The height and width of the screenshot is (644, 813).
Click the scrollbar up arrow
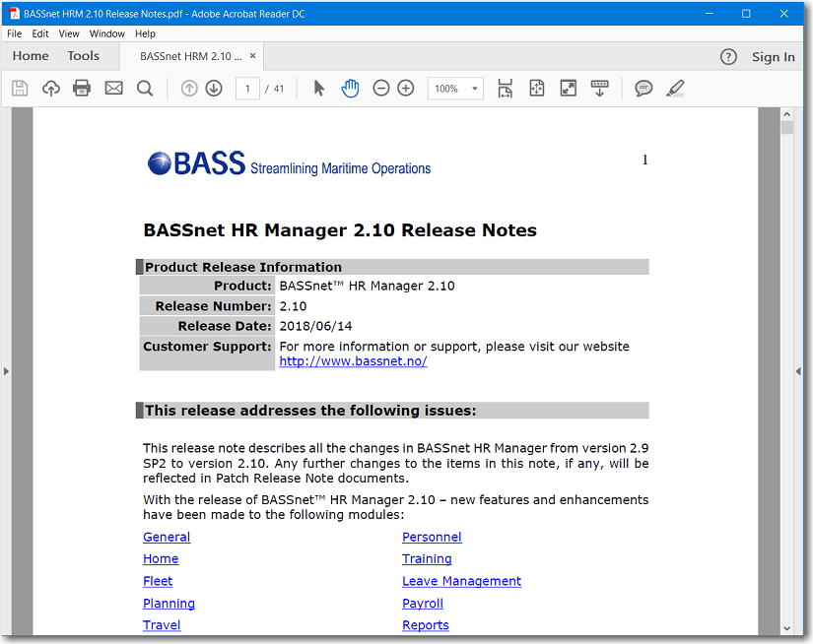point(787,114)
